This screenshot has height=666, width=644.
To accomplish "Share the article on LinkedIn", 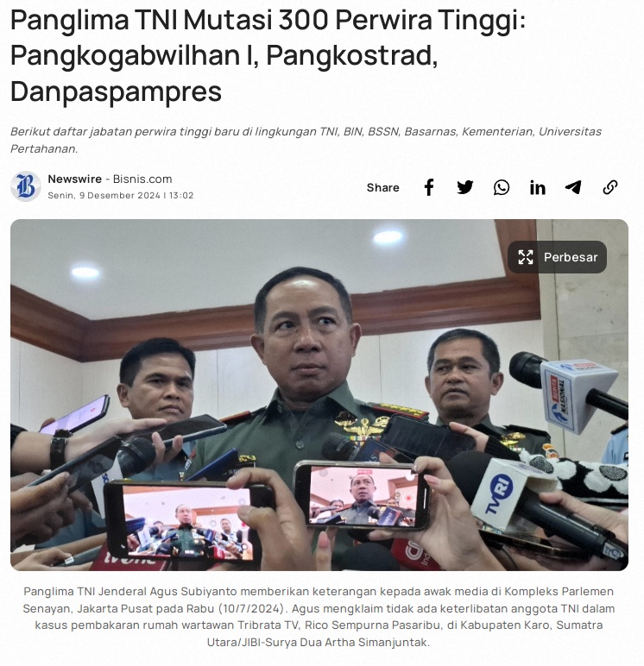I will 537,187.
